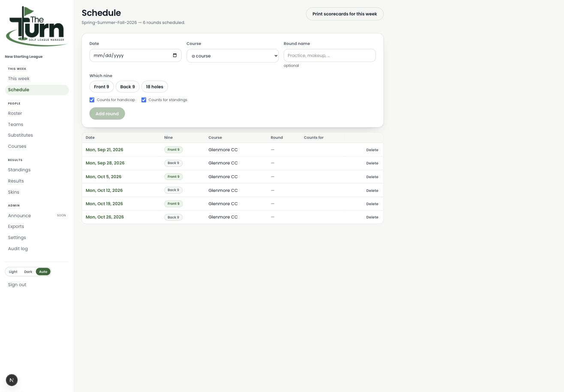Click the Counts for column header
Screen dimensions: 564x392
click(314, 138)
